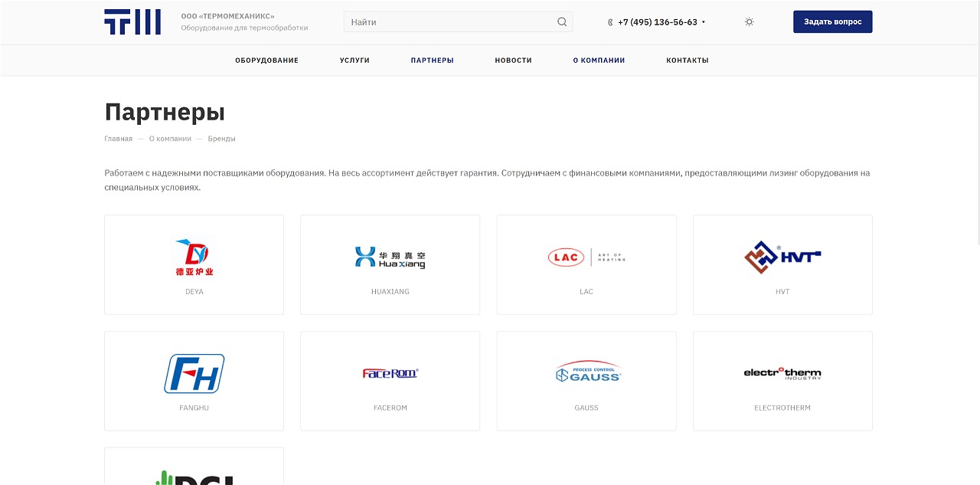
Task: Click the Термомеханикс TM logo
Action: [x=132, y=21]
